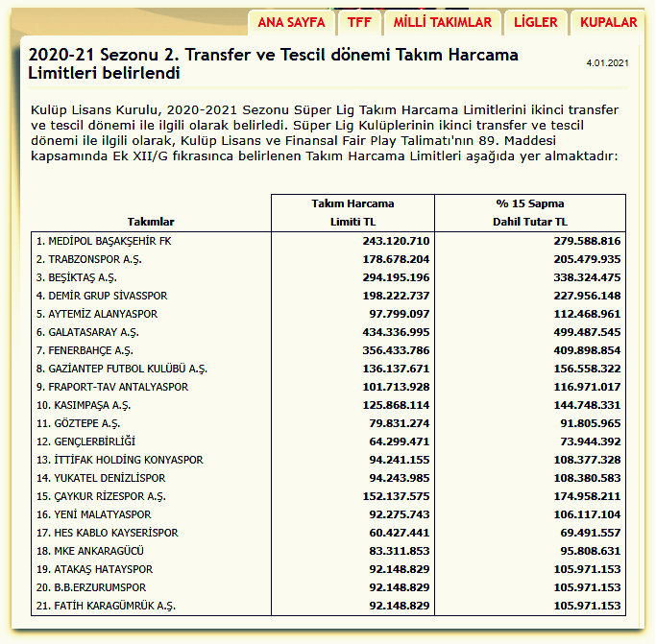Click Gençlerbirliği limit value 64.299.471
Image resolution: width=656 pixels, height=644 pixels.
coord(400,441)
